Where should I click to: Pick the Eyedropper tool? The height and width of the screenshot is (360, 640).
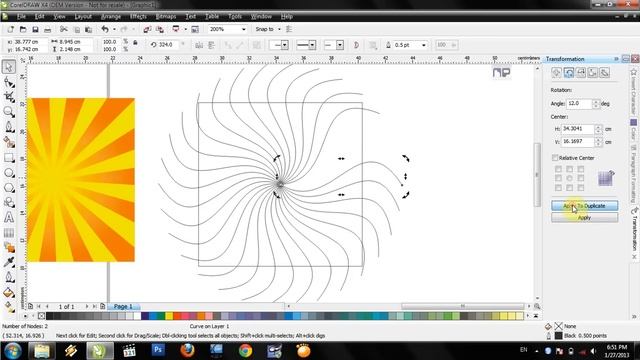coord(9,262)
